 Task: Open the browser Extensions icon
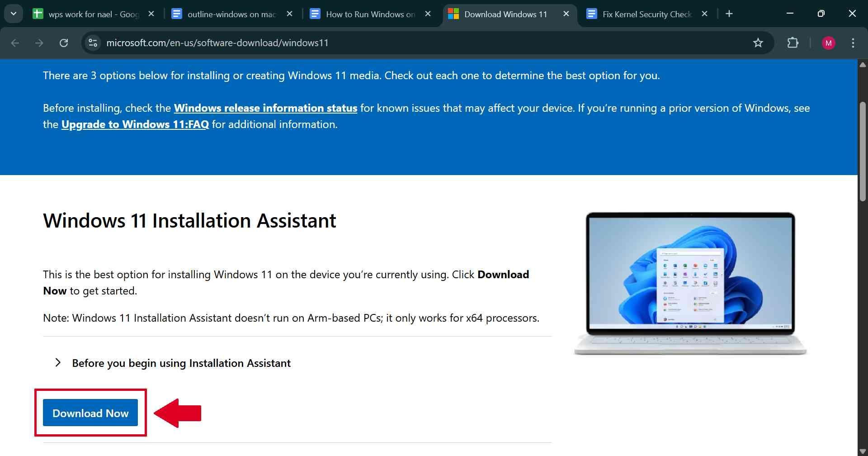click(x=793, y=43)
